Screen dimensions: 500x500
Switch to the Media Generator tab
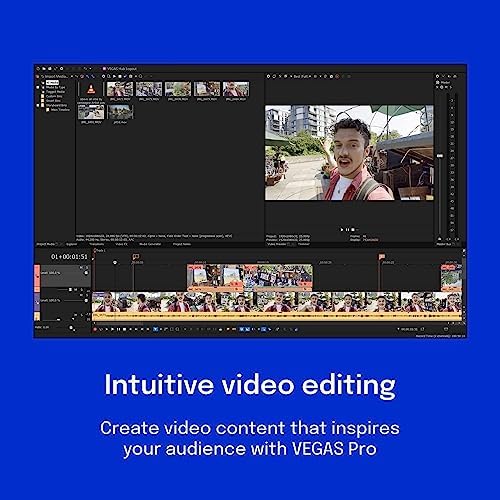coord(150,244)
